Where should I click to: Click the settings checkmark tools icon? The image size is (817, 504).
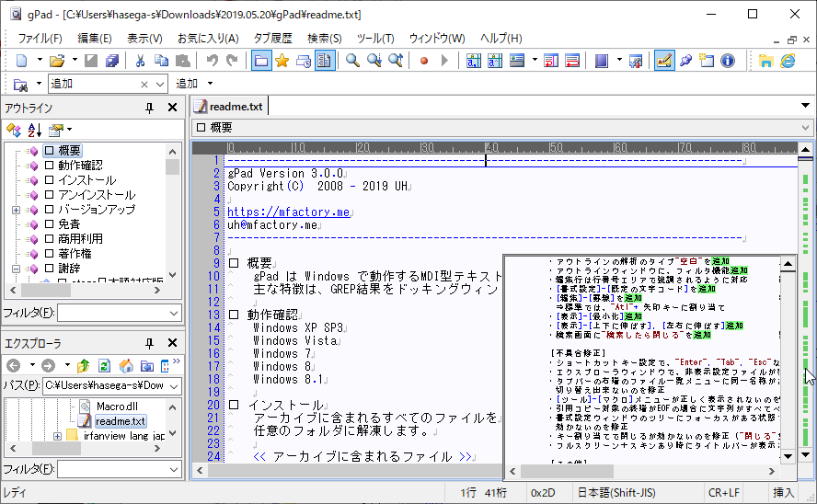click(x=636, y=61)
